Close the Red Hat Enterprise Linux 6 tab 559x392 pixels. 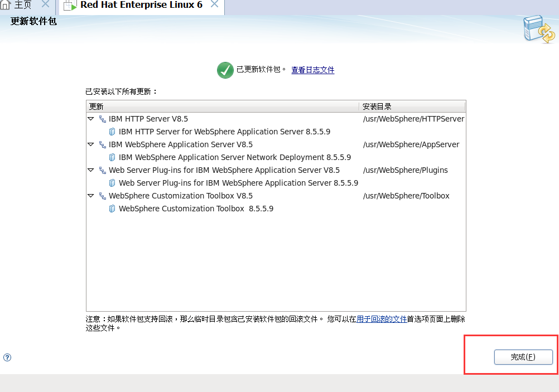[x=214, y=4]
